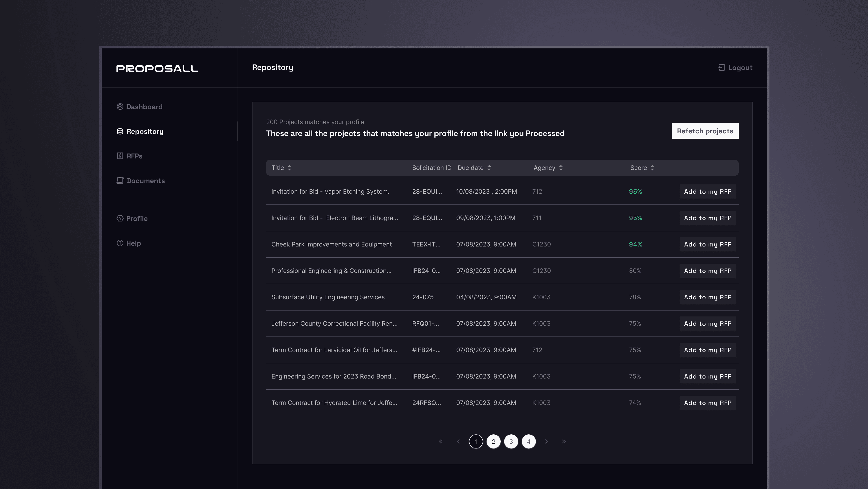The image size is (868, 489).
Task: Click the Dashboard gauge icon in sidebar
Action: click(x=120, y=107)
